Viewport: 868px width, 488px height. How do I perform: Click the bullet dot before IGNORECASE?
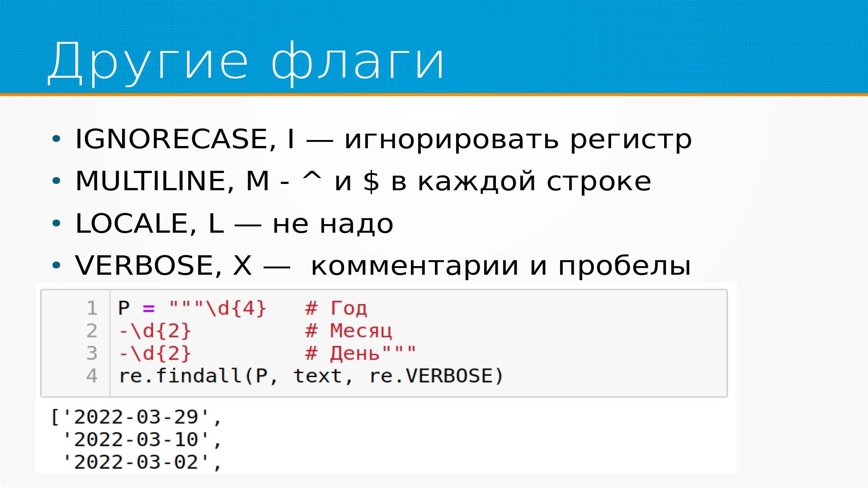56,139
